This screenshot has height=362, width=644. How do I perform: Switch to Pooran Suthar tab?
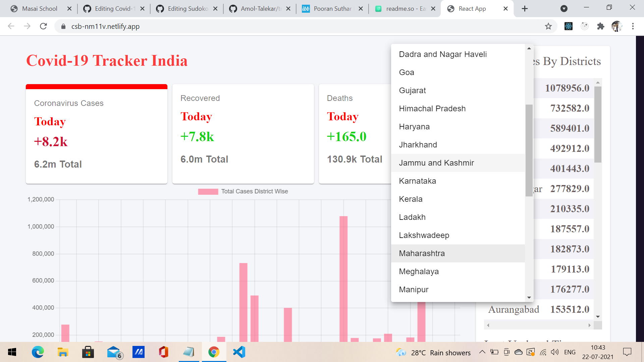coord(332,9)
